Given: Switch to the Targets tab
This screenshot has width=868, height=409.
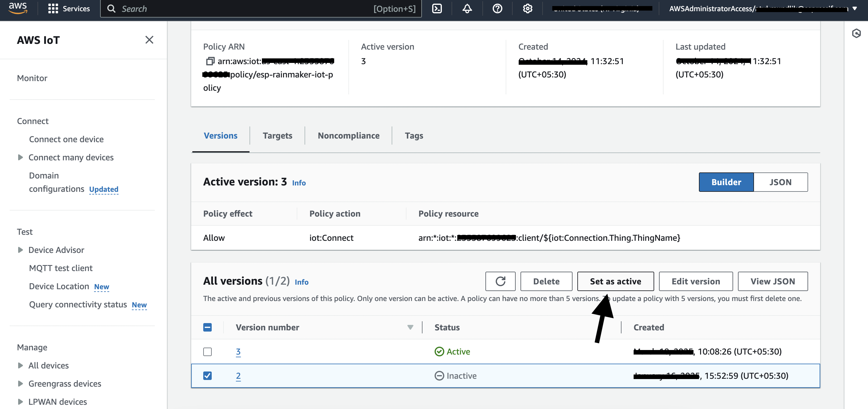Looking at the screenshot, I should (277, 136).
